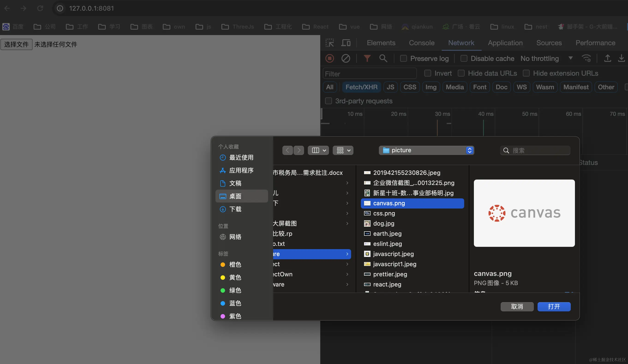This screenshot has height=364, width=628.
Task: Click the canvas.png preview thumbnail
Action: click(x=524, y=213)
